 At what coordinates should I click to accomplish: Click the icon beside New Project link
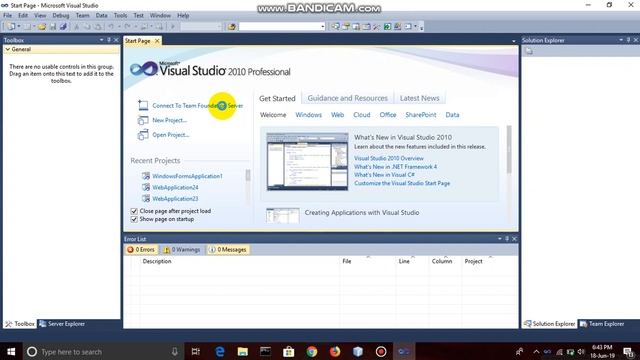[x=143, y=120]
